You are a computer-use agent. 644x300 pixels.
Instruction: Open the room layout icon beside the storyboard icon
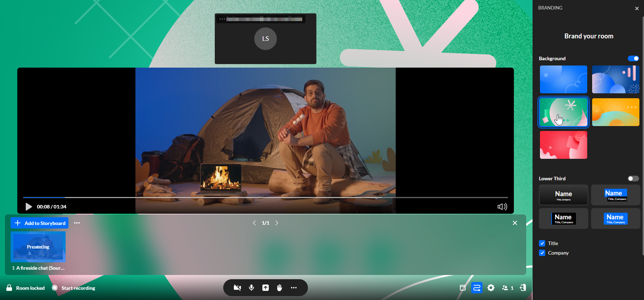coord(463,288)
